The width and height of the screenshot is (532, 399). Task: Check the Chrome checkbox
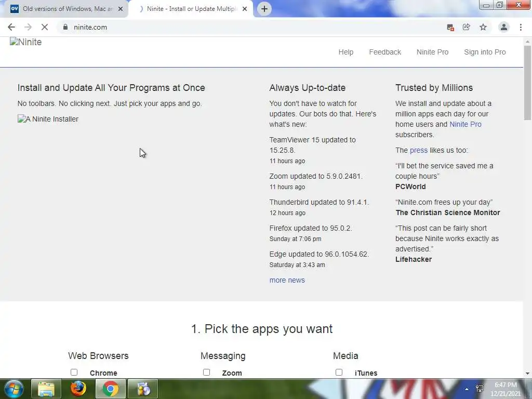coord(74,372)
